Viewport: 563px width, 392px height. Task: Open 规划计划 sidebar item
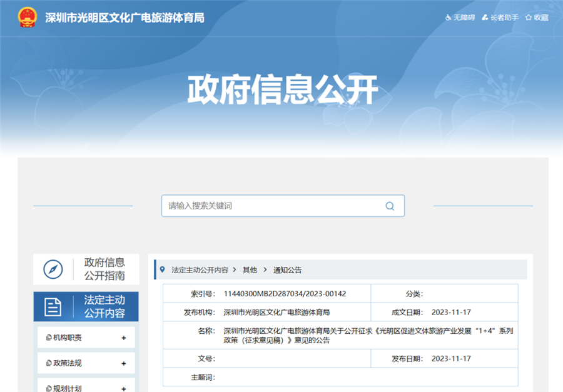pos(86,386)
